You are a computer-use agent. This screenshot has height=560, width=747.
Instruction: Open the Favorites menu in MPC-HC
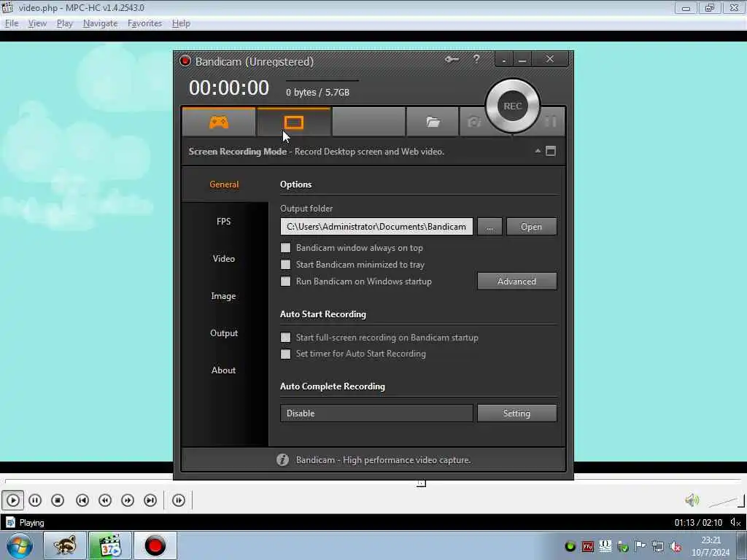(x=145, y=23)
